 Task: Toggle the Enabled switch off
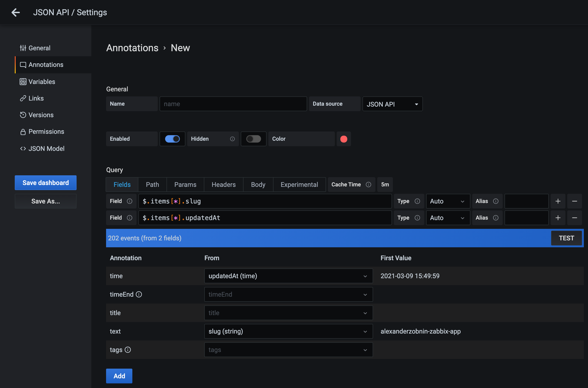172,139
